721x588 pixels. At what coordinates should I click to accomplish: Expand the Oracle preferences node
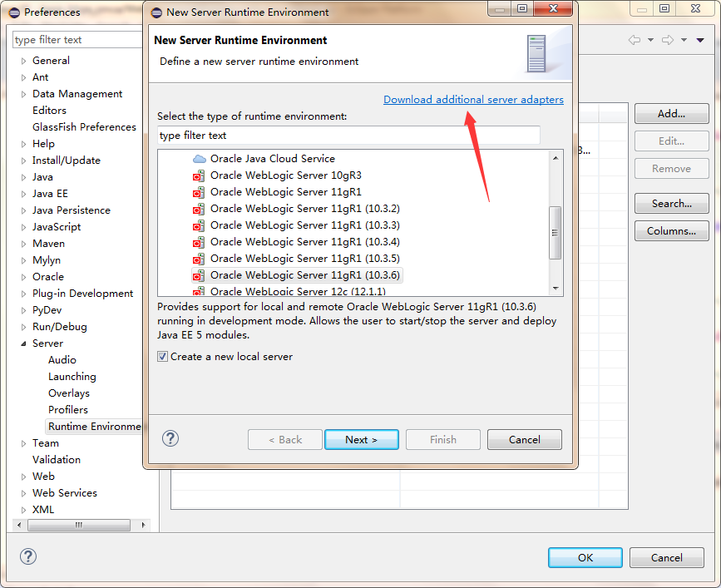24,277
